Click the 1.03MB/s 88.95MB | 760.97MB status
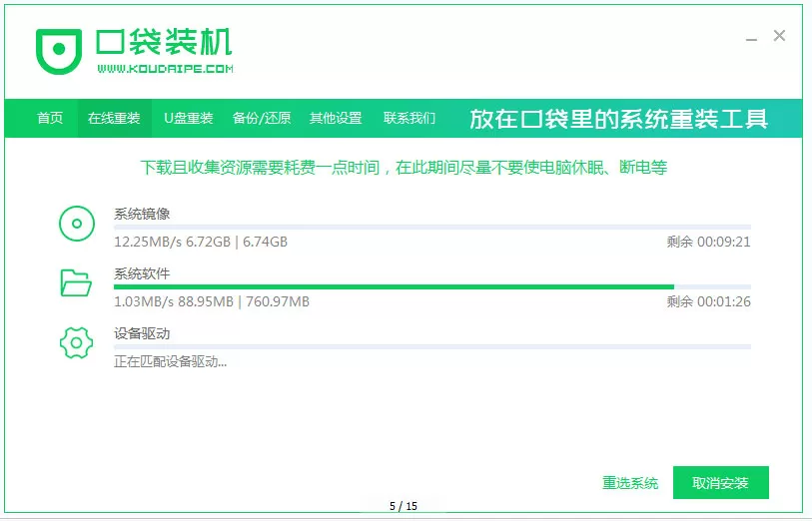Viewport: 812px width, 521px height. pyautogui.click(x=212, y=301)
